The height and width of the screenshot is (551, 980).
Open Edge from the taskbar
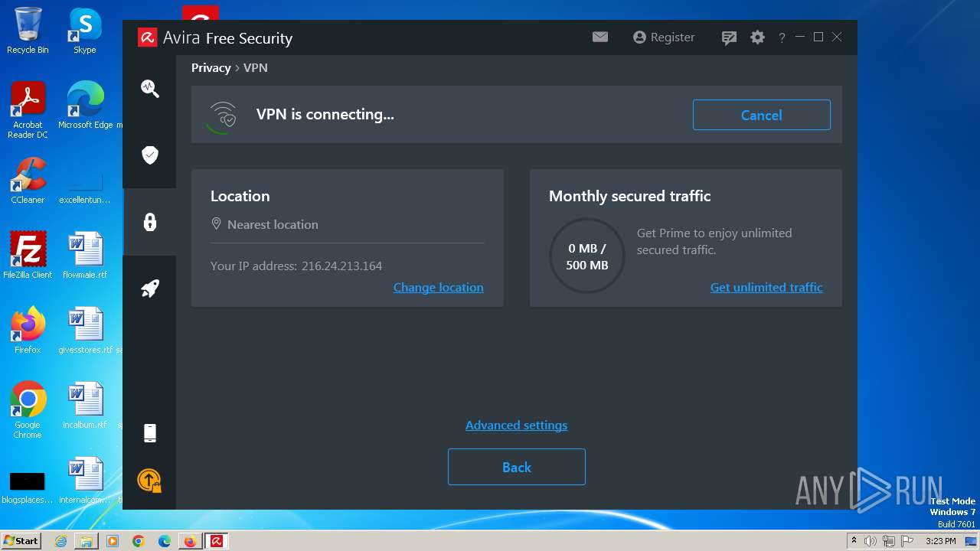coord(165,541)
